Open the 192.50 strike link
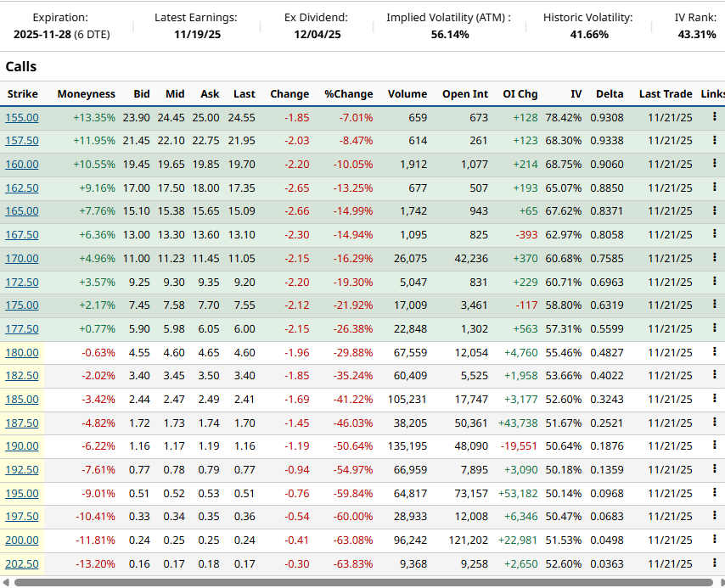This screenshot has width=725, height=588. click(22, 470)
